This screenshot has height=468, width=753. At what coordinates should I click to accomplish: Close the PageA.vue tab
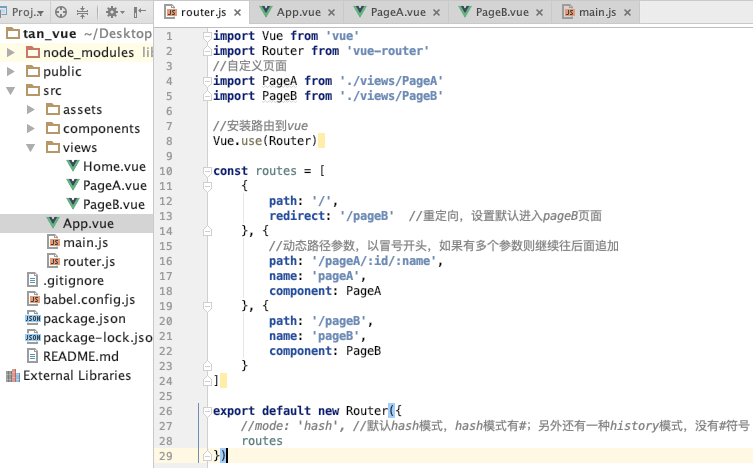click(437, 13)
